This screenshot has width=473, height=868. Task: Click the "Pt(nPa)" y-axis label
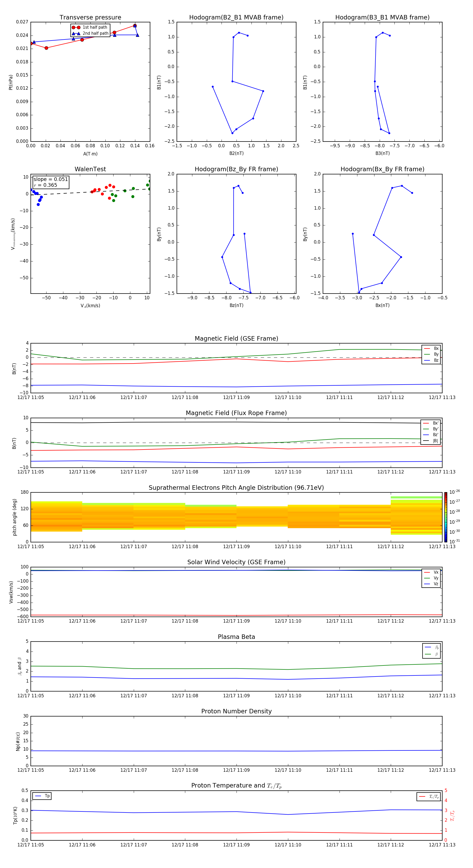[11, 82]
